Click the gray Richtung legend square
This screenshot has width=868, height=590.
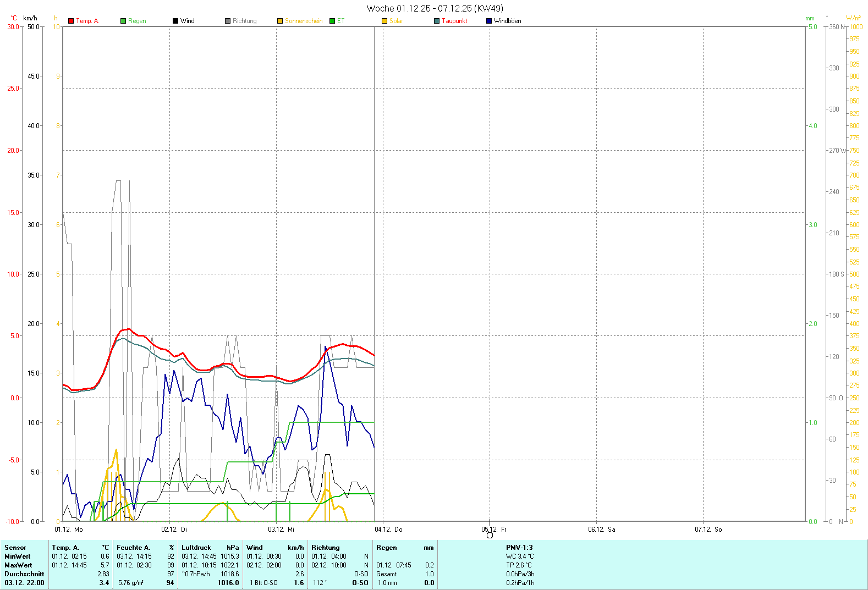[x=228, y=21]
